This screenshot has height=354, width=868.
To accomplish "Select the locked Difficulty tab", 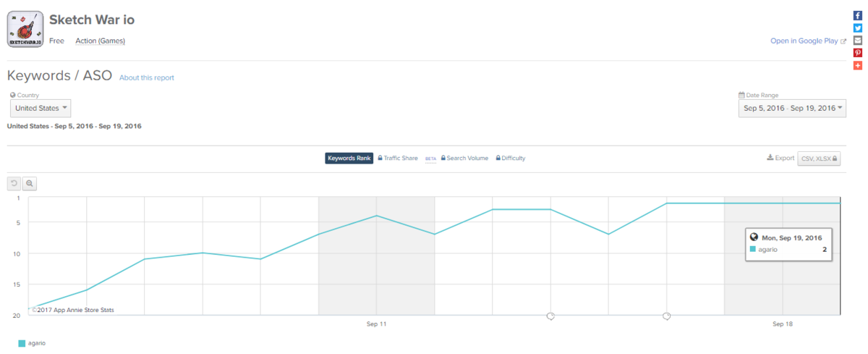I will click(511, 158).
